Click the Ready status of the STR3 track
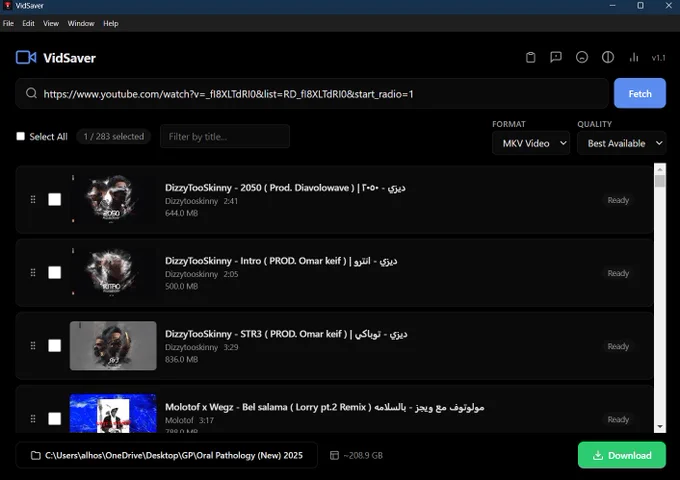The width and height of the screenshot is (680, 480). 618,346
